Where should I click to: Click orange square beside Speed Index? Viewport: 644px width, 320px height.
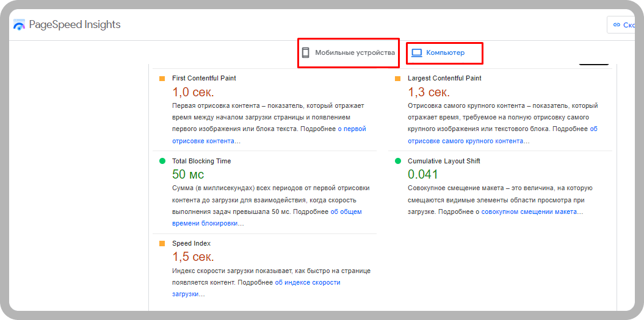(162, 243)
